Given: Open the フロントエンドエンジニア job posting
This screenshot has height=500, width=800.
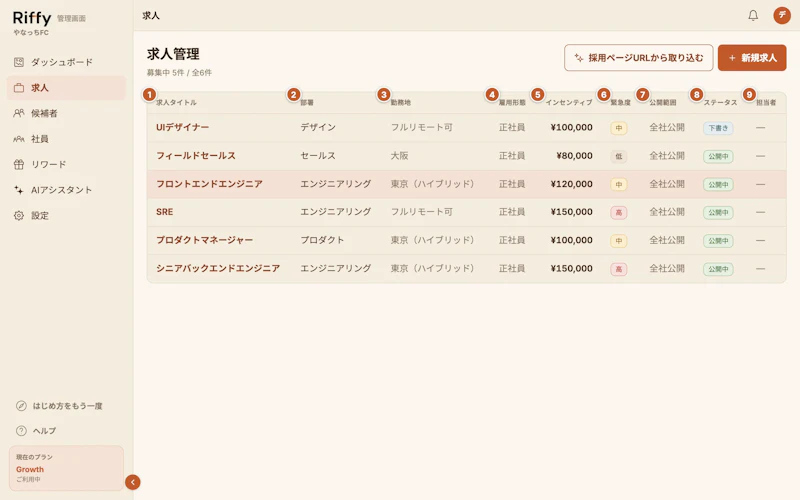Looking at the screenshot, I should (209, 184).
